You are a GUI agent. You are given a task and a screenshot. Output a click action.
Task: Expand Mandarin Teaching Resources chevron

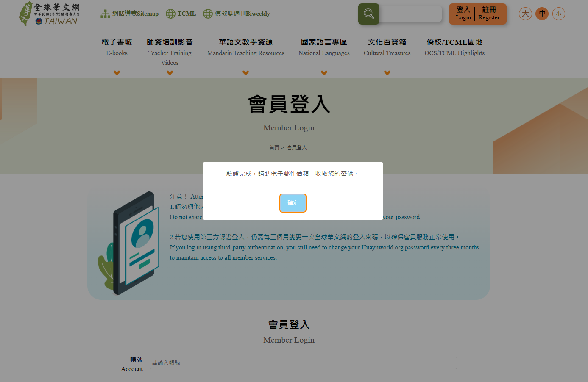tap(245, 73)
